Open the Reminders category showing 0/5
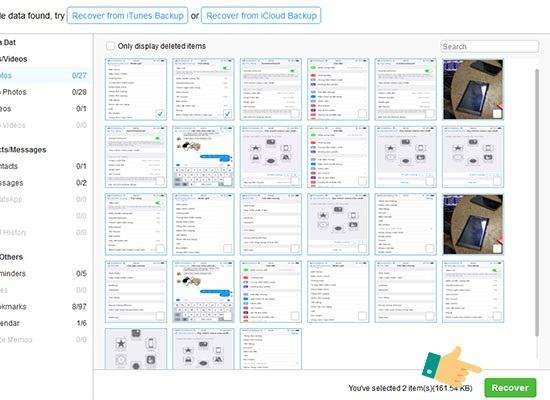This screenshot has height=400, width=550. click(43, 273)
